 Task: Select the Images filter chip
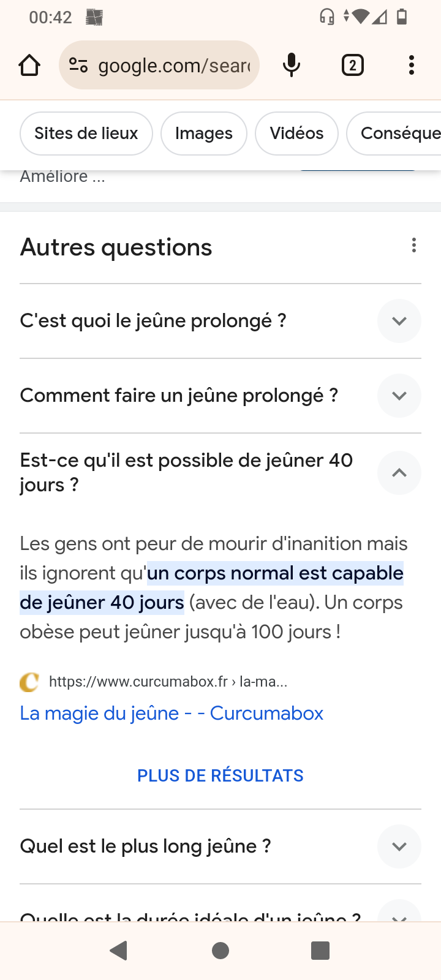(x=204, y=134)
